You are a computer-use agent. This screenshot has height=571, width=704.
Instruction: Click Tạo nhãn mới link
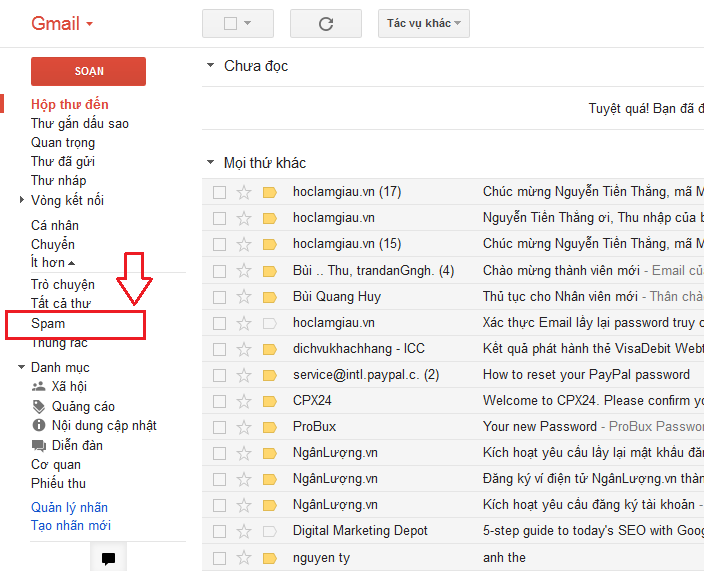click(71, 526)
